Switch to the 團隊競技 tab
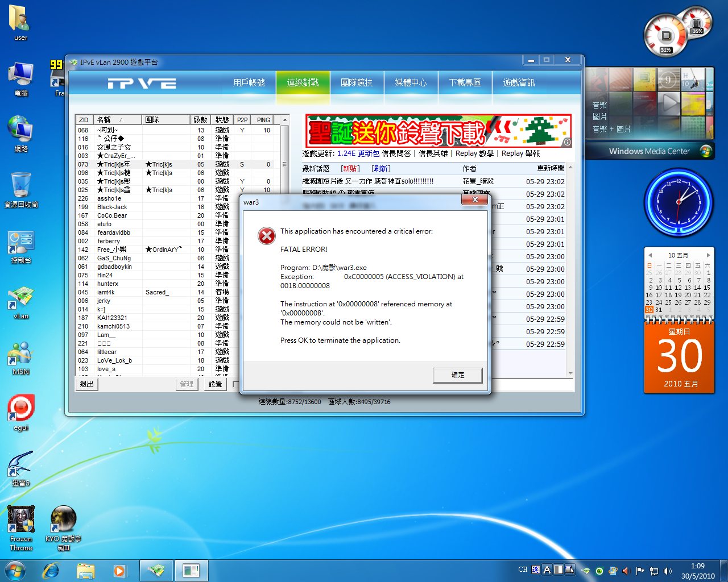Screen dimensions: 728x582 357,83
